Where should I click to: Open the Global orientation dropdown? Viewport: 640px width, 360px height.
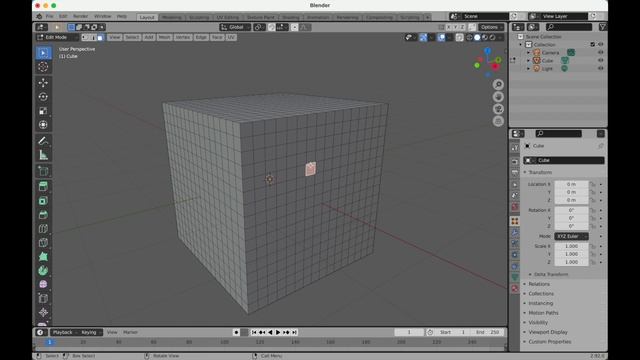pyautogui.click(x=236, y=27)
